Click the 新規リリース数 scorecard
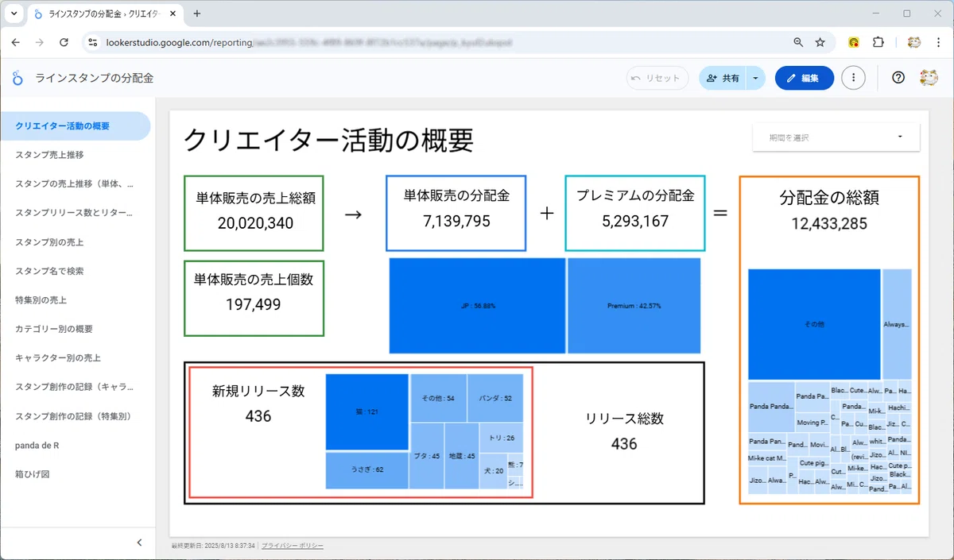The width and height of the screenshot is (954, 560). 258,404
